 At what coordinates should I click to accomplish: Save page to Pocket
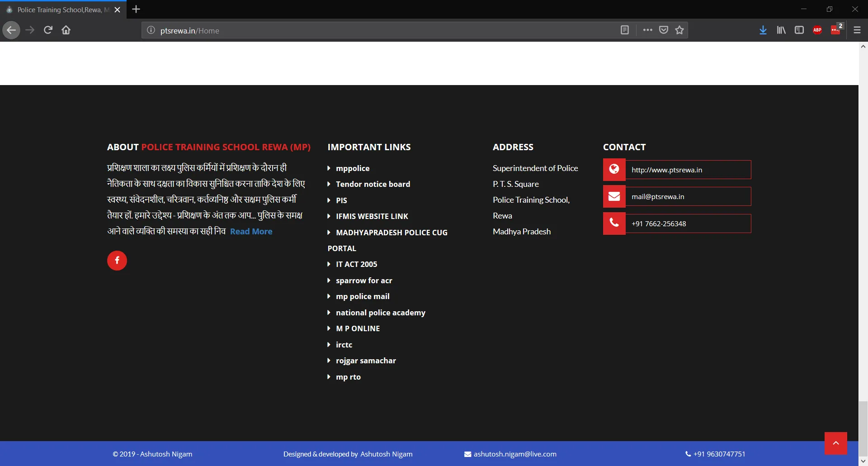pos(663,30)
